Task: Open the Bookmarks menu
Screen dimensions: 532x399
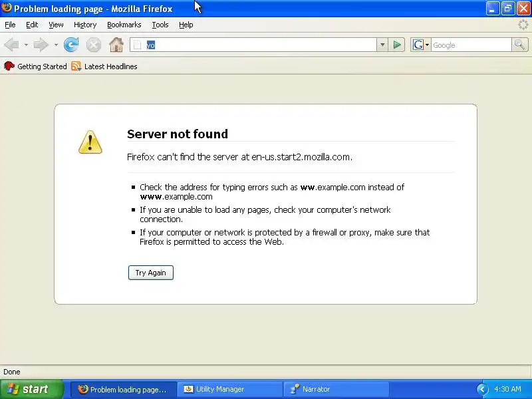Action: point(124,25)
